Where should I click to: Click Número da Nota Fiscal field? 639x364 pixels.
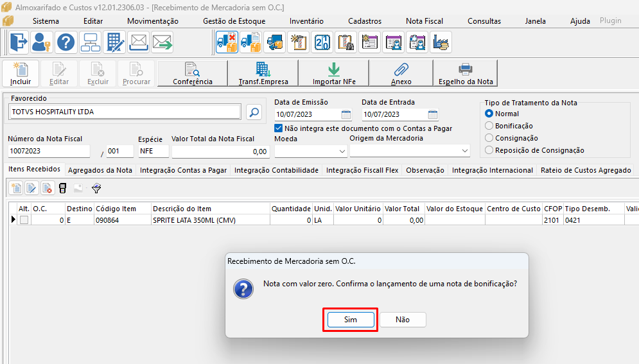(49, 151)
